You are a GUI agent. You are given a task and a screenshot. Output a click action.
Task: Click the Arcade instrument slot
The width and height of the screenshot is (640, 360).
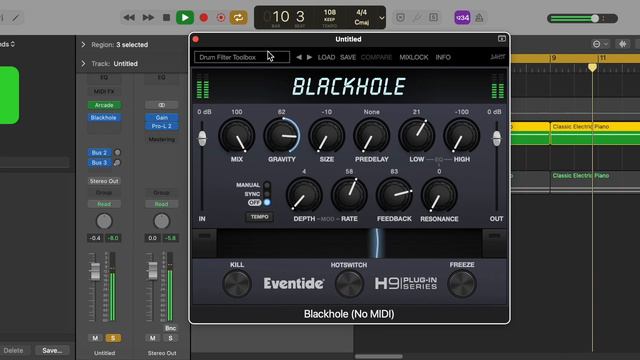[x=104, y=105]
